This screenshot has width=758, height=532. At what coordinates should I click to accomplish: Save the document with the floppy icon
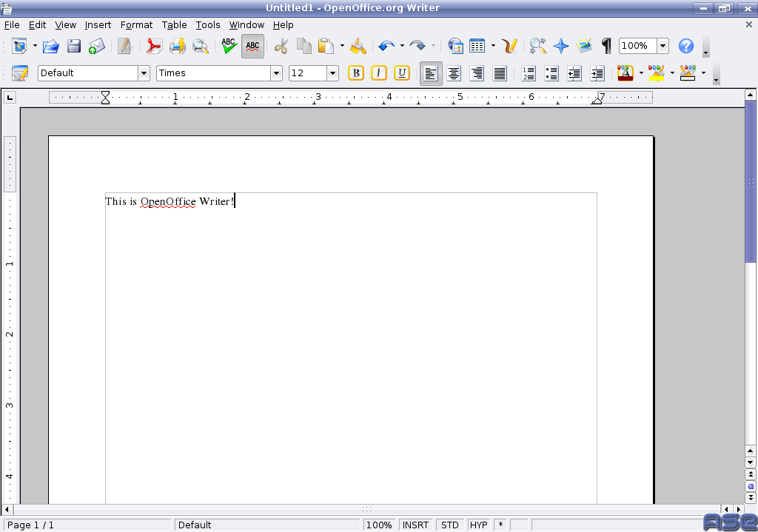pos(74,46)
